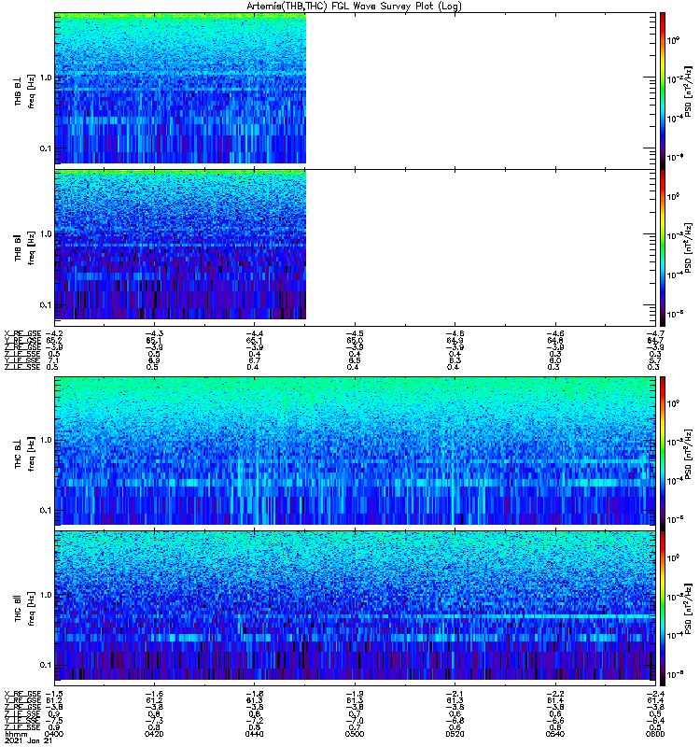700x747 pixels.
Task: Select the THC B-parallel spectrogram panel
Action: coord(355,609)
